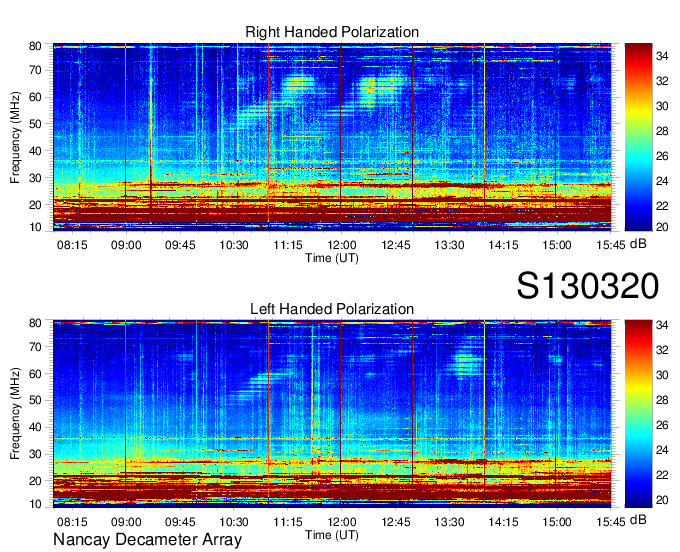Click the 20 dB label on Right Handed colorbar
Image resolution: width=680 pixels, height=552 pixels.
[x=662, y=227]
